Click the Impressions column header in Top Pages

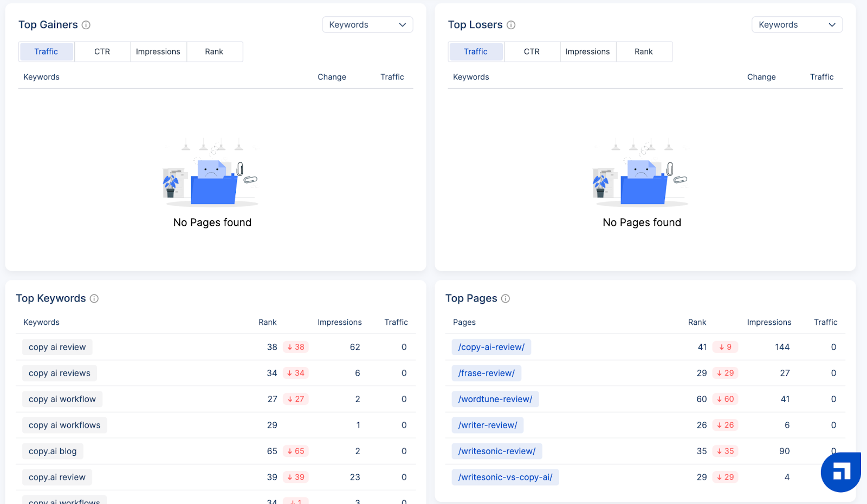point(769,322)
